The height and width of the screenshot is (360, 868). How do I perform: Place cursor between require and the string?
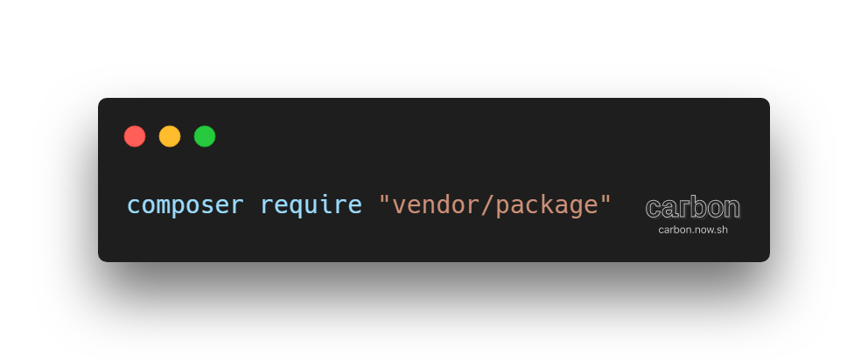(370, 205)
